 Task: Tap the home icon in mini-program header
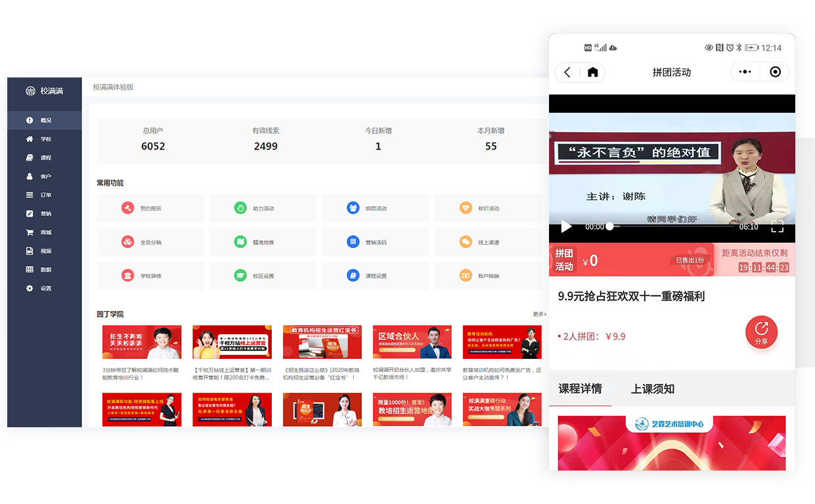[592, 72]
